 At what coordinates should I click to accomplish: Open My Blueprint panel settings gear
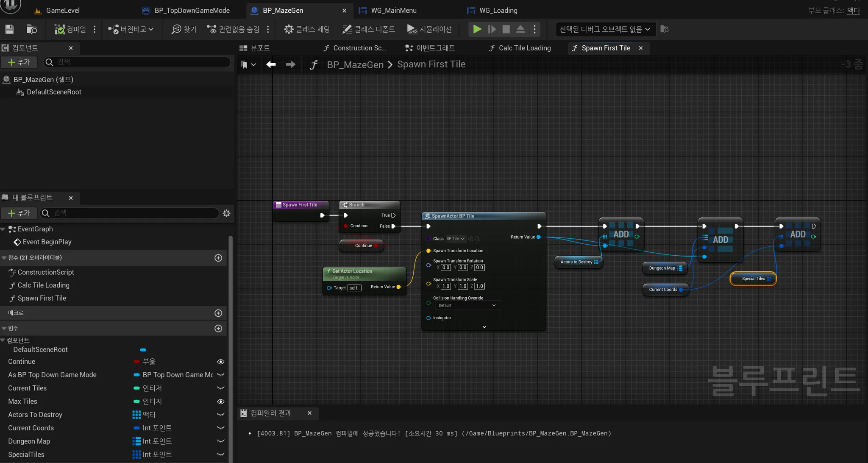[226, 213]
